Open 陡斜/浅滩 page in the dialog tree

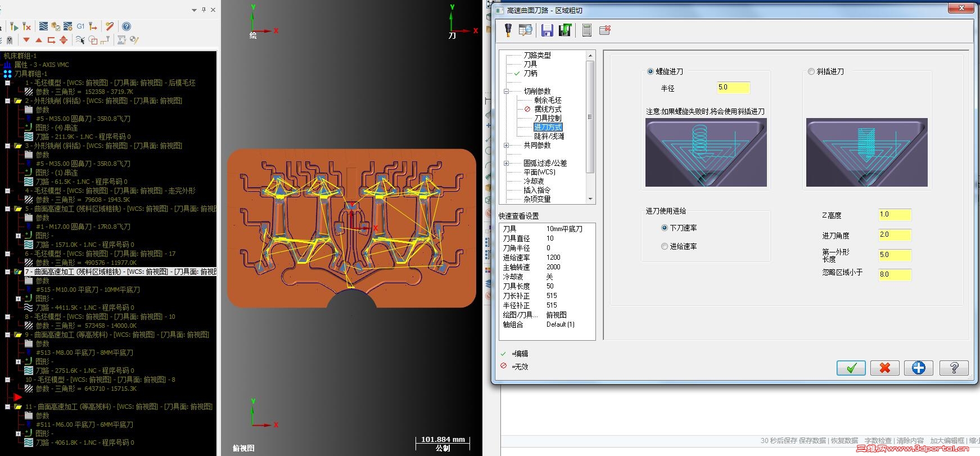pyautogui.click(x=549, y=136)
